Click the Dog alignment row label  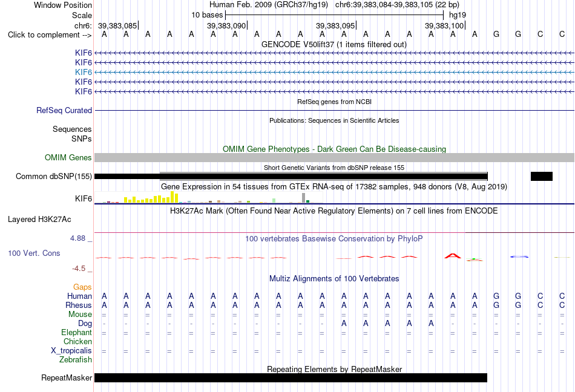tap(85, 323)
